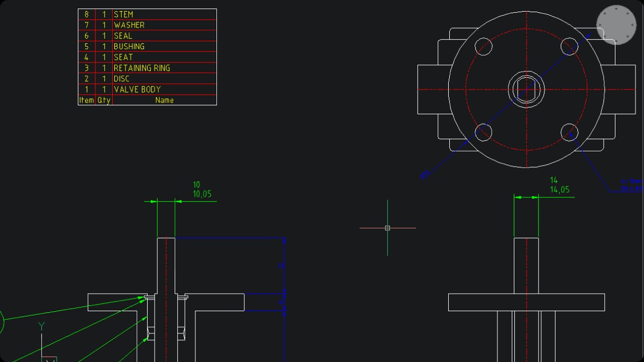Select the square stem profile at the flange center
The width and height of the screenshot is (644, 362).
point(527,89)
